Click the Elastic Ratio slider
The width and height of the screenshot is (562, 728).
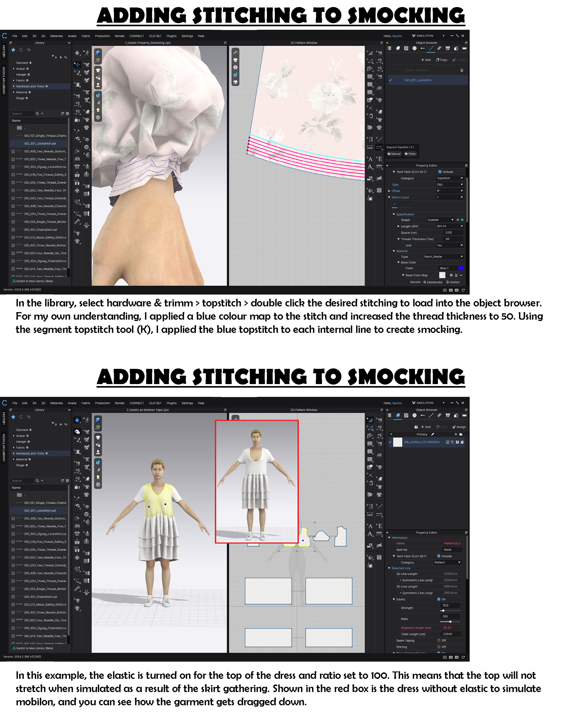(450, 622)
